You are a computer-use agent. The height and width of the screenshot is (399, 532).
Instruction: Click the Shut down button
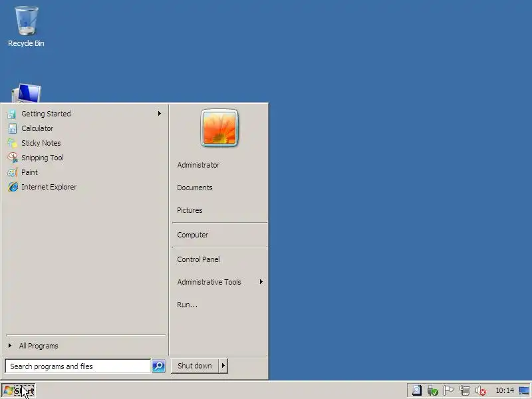(x=195, y=366)
